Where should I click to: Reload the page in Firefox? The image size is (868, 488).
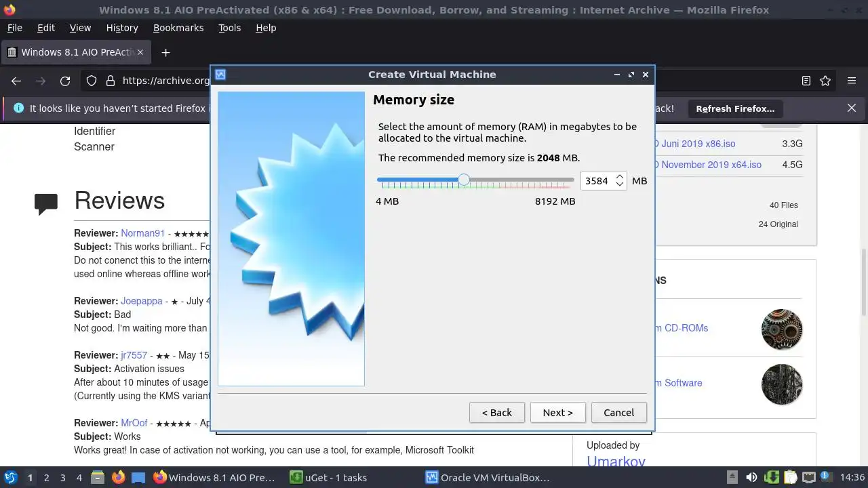pyautogui.click(x=65, y=81)
